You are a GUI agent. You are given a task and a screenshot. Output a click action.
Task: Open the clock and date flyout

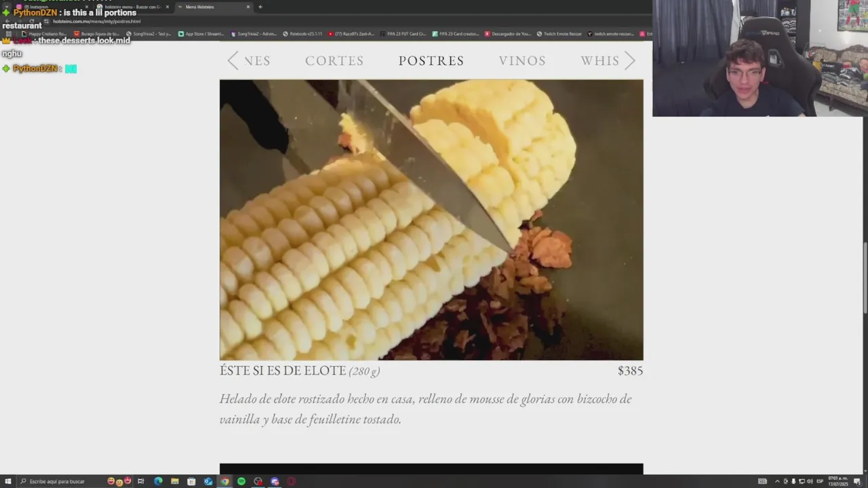(x=838, y=481)
